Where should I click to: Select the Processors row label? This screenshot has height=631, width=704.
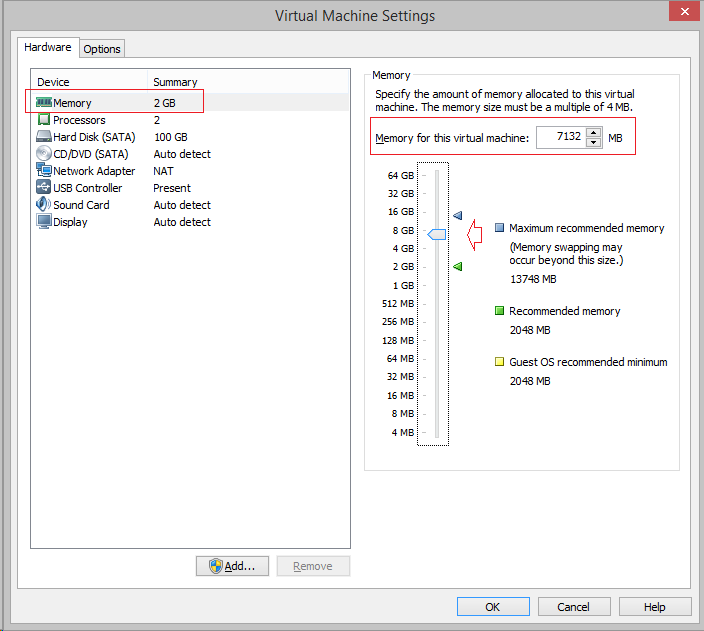click(79, 120)
